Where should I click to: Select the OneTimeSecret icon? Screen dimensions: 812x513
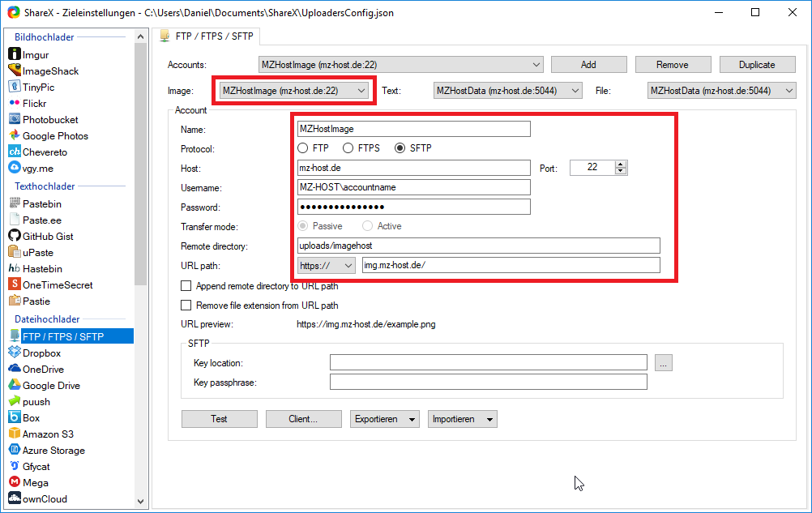point(15,284)
